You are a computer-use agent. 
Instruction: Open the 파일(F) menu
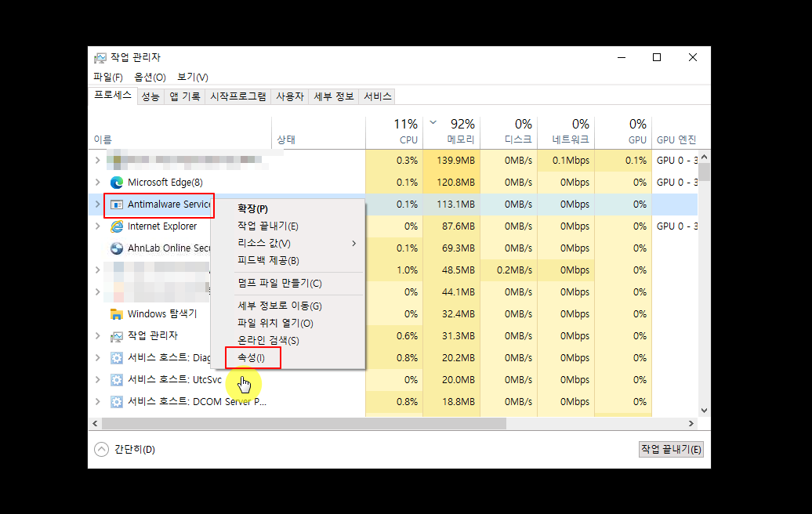click(x=107, y=77)
